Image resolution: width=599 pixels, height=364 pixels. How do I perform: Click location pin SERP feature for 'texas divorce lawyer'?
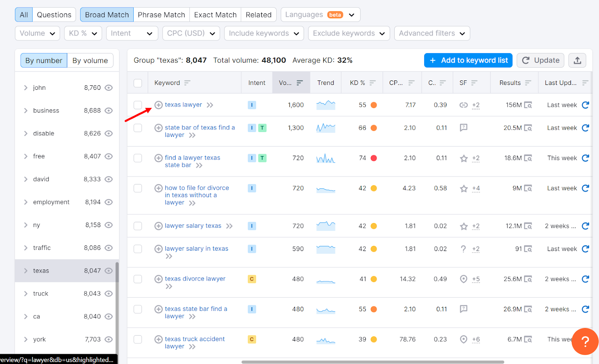(x=463, y=279)
